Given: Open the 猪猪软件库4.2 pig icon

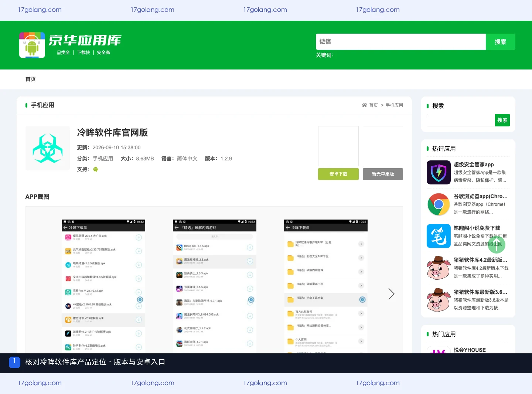Looking at the screenshot, I should 439,268.
